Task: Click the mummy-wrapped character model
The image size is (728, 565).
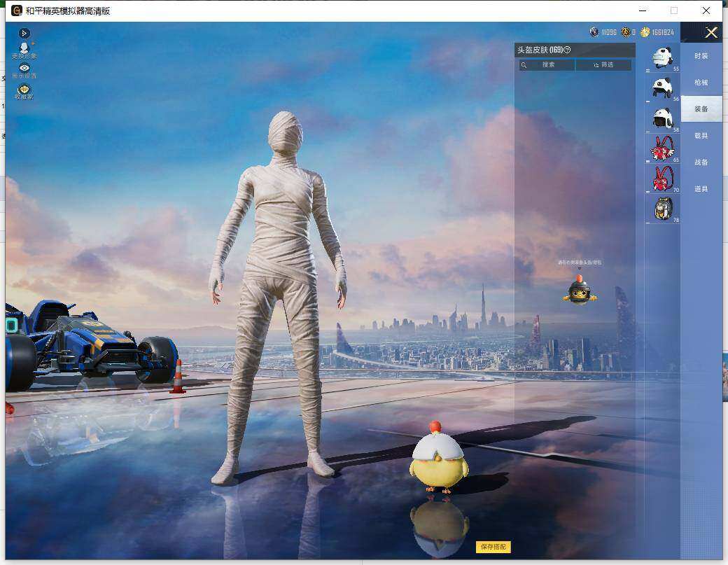Action: pos(280,298)
